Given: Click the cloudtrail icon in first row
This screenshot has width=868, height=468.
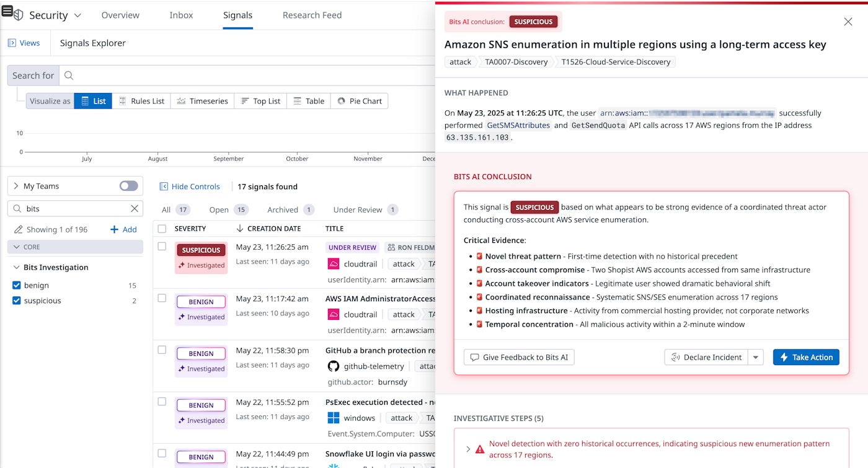Looking at the screenshot, I should click(334, 263).
